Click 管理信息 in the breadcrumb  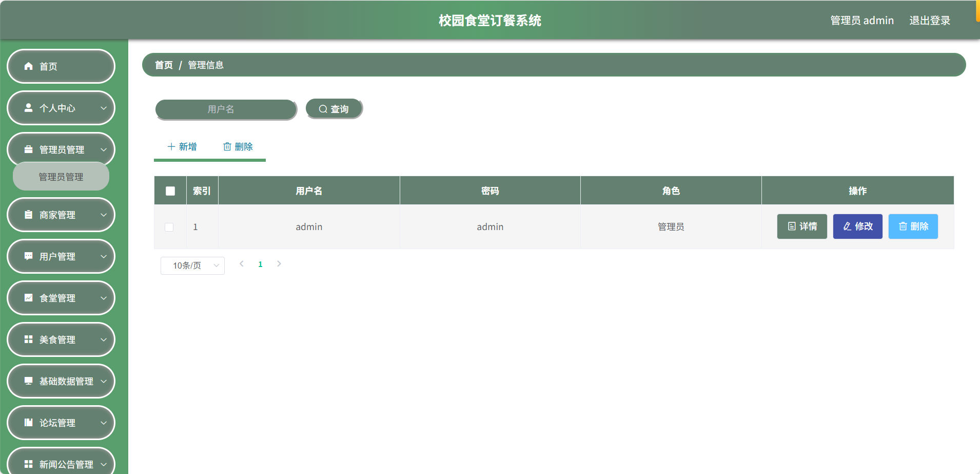point(206,65)
